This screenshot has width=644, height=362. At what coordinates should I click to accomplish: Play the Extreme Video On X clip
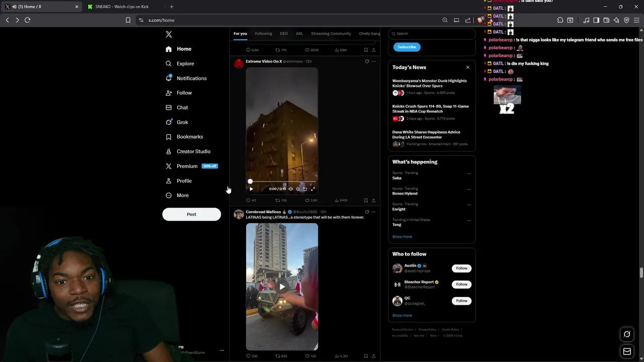[x=251, y=189]
